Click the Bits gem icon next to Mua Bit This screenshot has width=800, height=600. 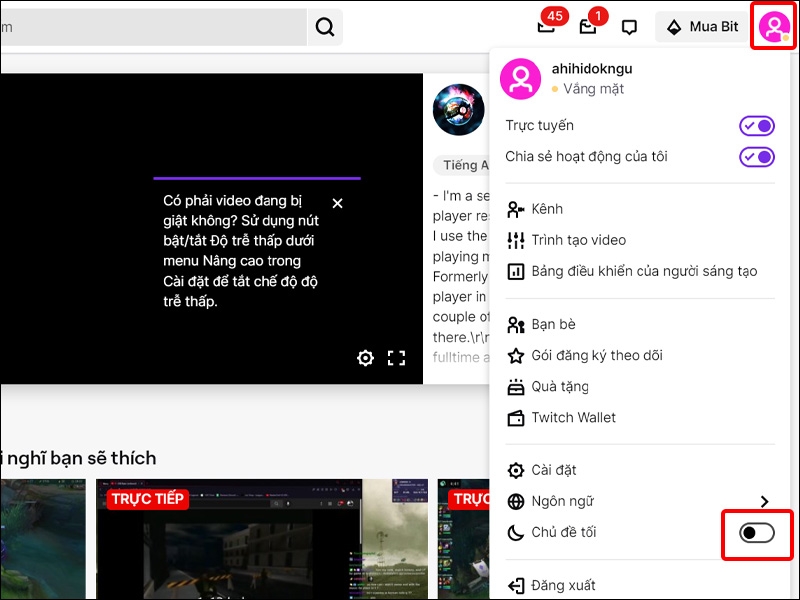pos(674,26)
